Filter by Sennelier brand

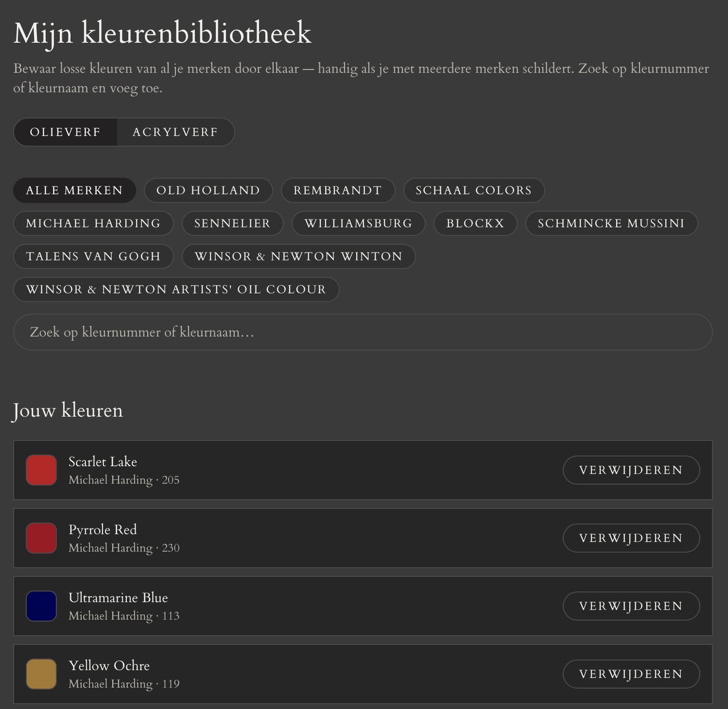232,224
